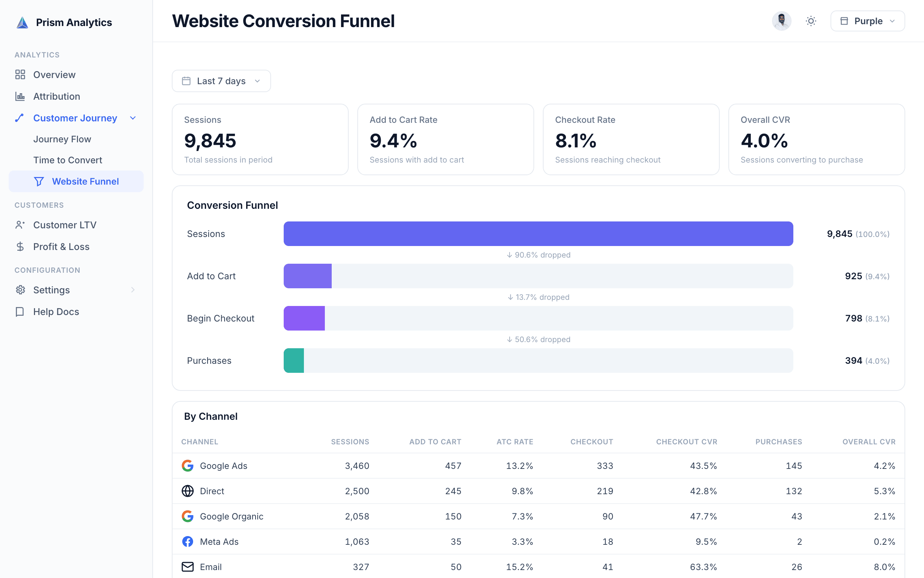The width and height of the screenshot is (924, 578).
Task: Click the Google Organic logo icon
Action: point(187,516)
